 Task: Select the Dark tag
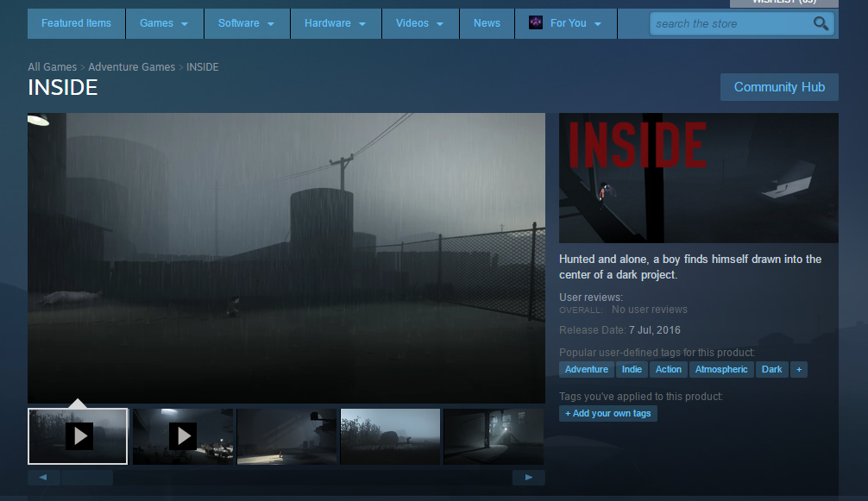771,369
